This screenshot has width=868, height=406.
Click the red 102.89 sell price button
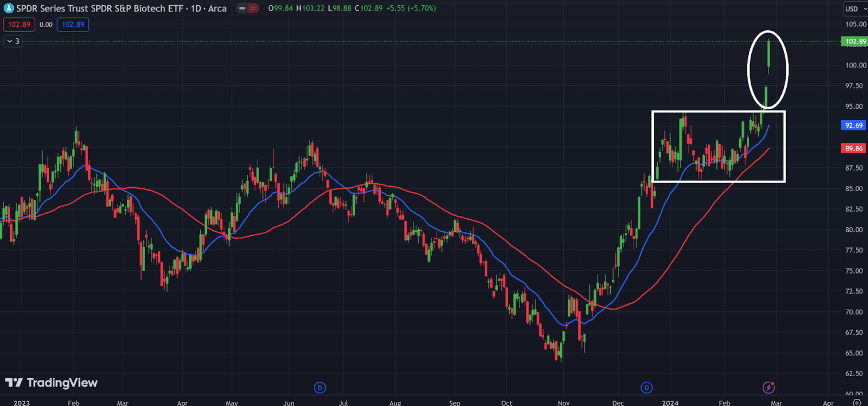click(19, 24)
